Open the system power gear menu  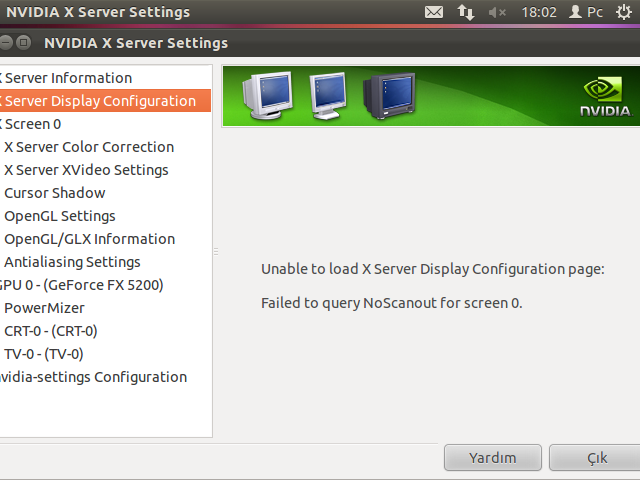click(623, 12)
